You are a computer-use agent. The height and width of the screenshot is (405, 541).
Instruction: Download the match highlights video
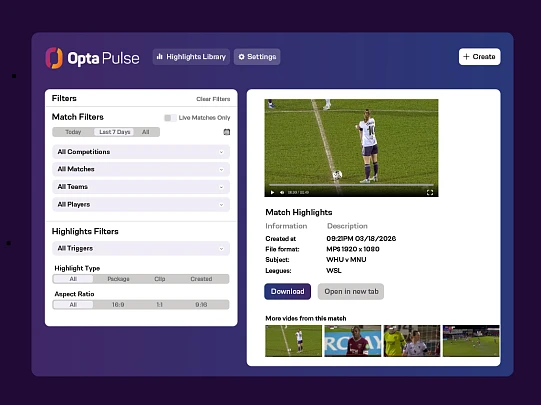pos(287,292)
